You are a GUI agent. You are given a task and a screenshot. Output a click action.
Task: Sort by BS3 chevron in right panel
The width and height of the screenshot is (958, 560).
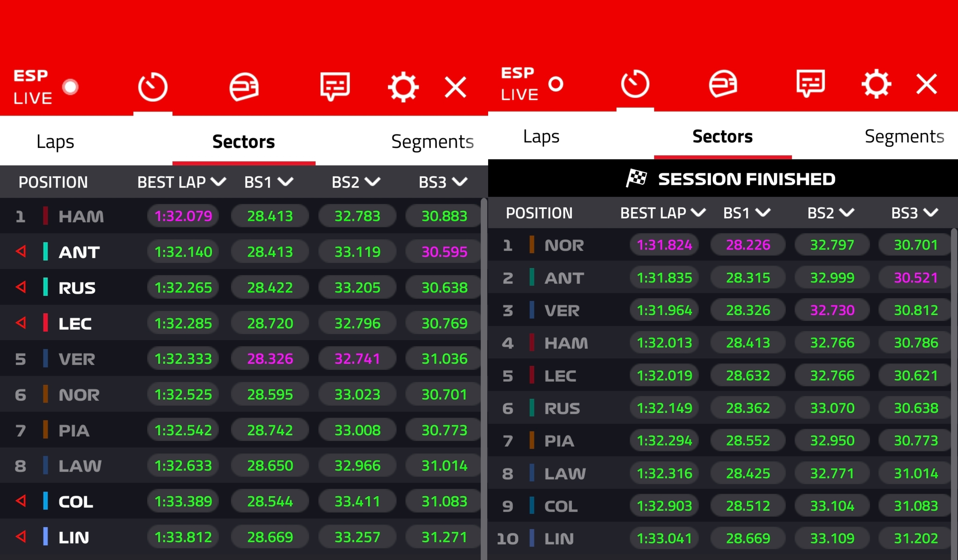[x=931, y=212]
